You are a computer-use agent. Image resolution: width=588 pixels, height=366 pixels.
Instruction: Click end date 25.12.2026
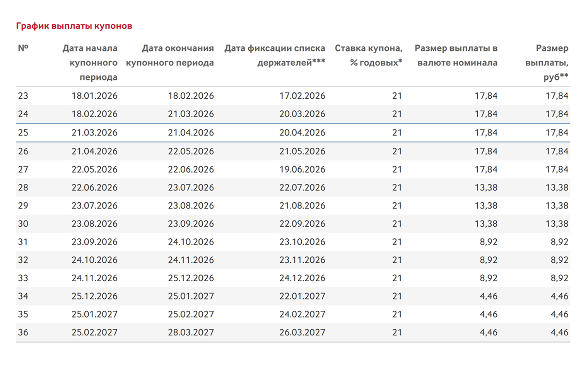click(191, 278)
